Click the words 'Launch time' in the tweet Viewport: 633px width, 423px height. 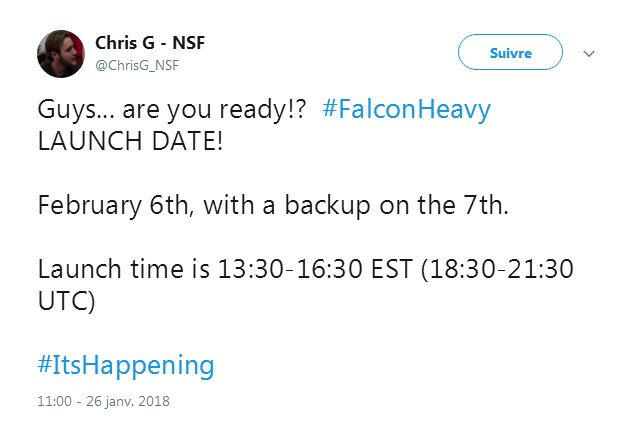point(109,269)
